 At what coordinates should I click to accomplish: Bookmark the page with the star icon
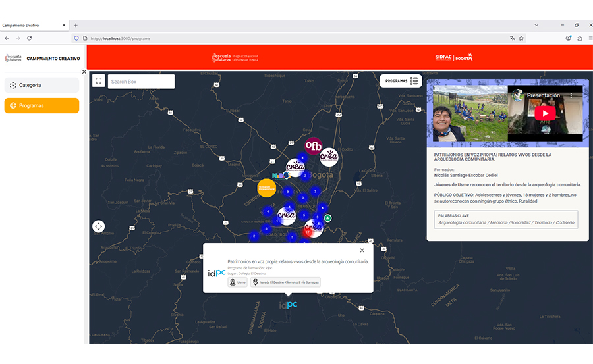521,38
